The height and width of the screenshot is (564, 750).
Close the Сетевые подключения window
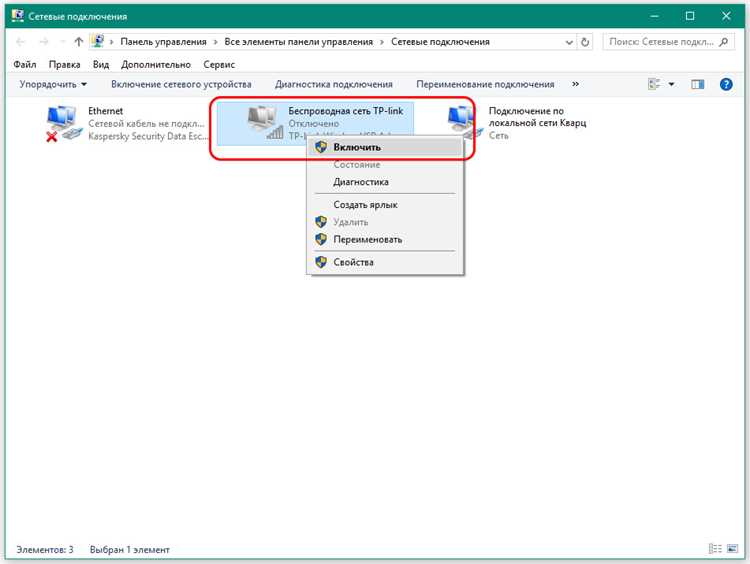[726, 16]
